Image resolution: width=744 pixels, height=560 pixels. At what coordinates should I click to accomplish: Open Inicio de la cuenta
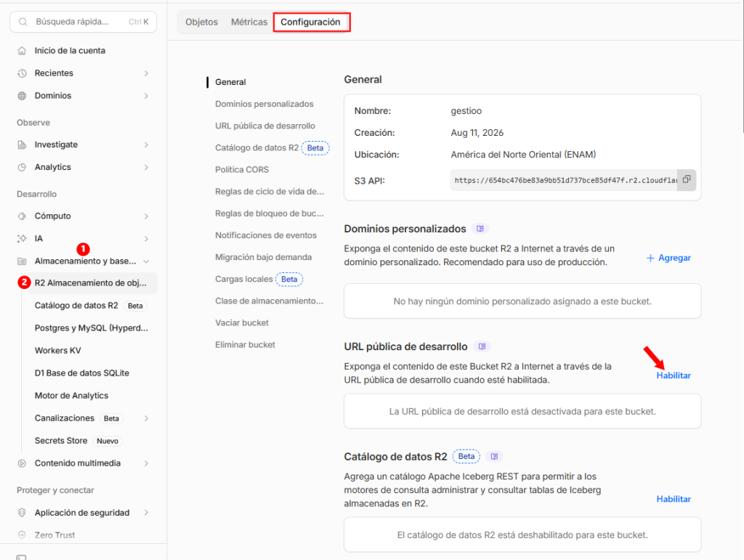(x=70, y=51)
